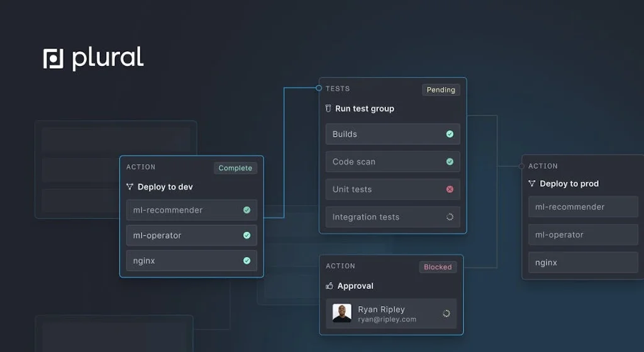Click the TESTS header label

coord(338,88)
